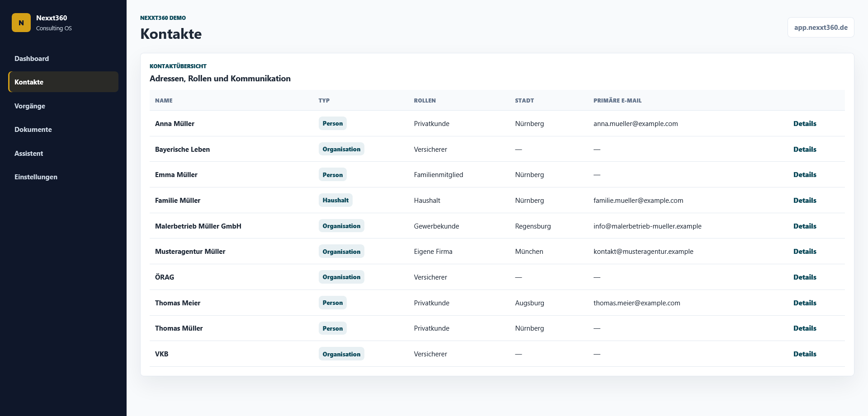This screenshot has width=868, height=416.
Task: Open Details for Malerbetrieb Müller GmbH
Action: click(x=805, y=226)
